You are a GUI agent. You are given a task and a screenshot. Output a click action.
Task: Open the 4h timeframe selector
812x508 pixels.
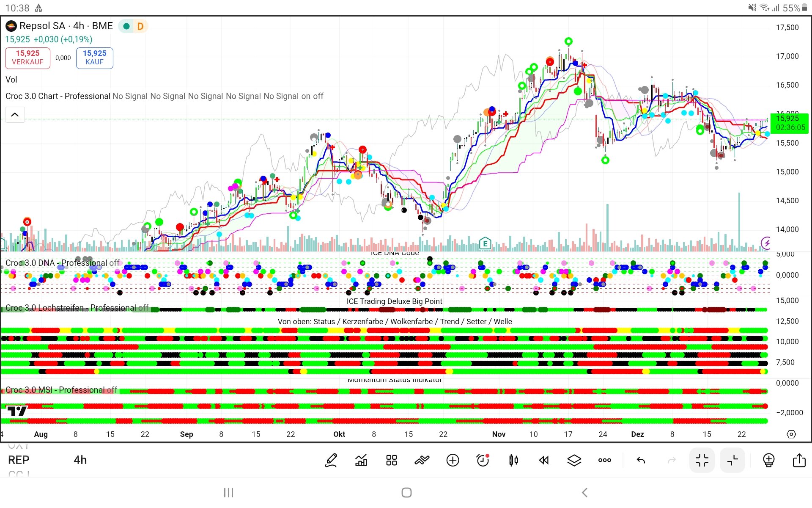80,460
